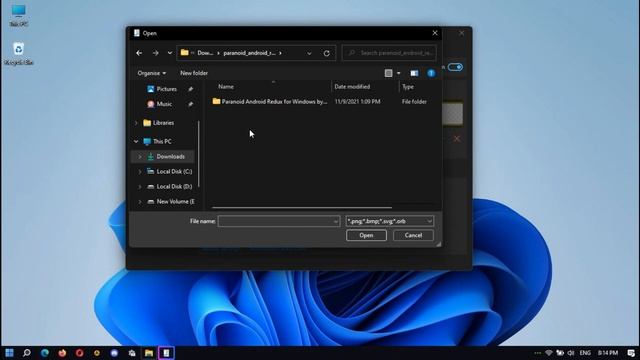Select Music in the navigation pane

click(x=164, y=104)
